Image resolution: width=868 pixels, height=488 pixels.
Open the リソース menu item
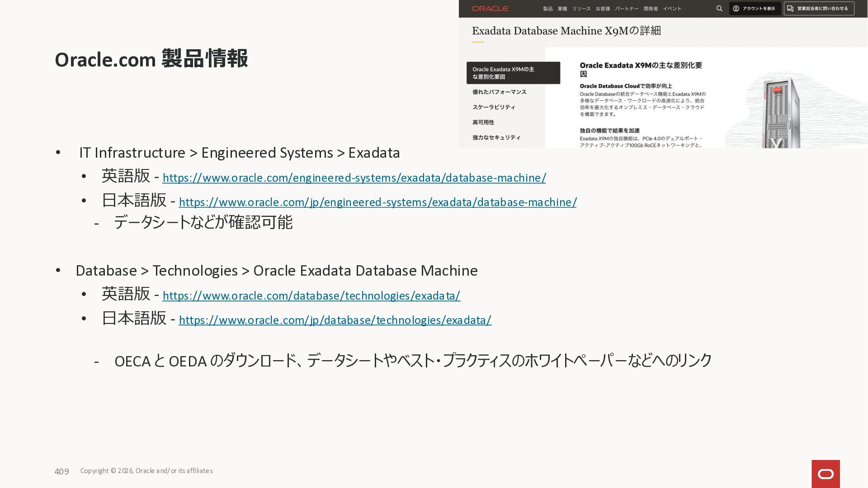pos(581,9)
